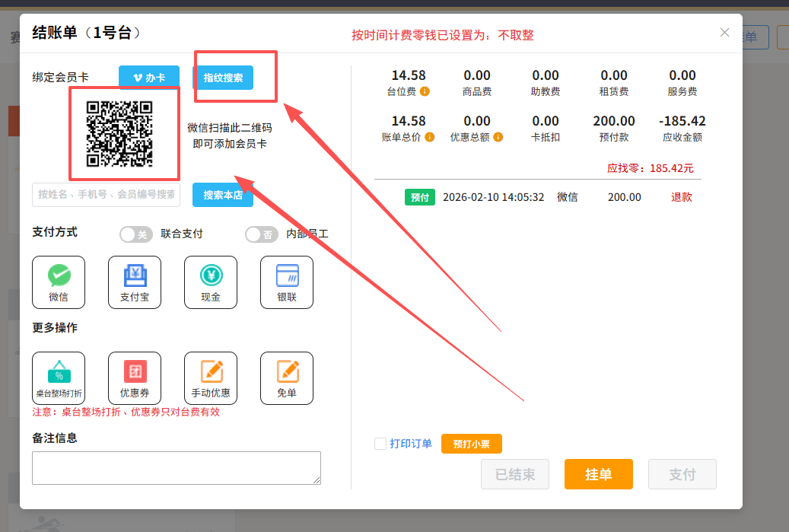Toggle the 内部员工 internal staff switch
The width and height of the screenshot is (789, 532).
coord(262,234)
